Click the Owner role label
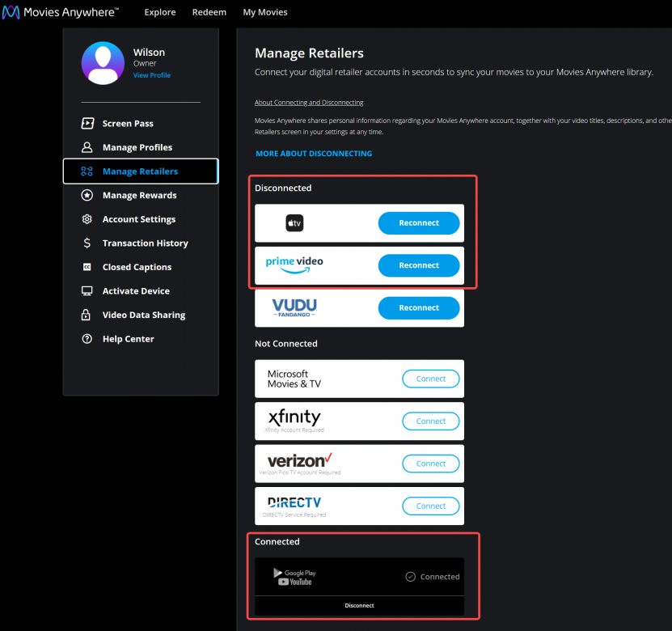Screen dimensions: 672x631 coord(145,63)
